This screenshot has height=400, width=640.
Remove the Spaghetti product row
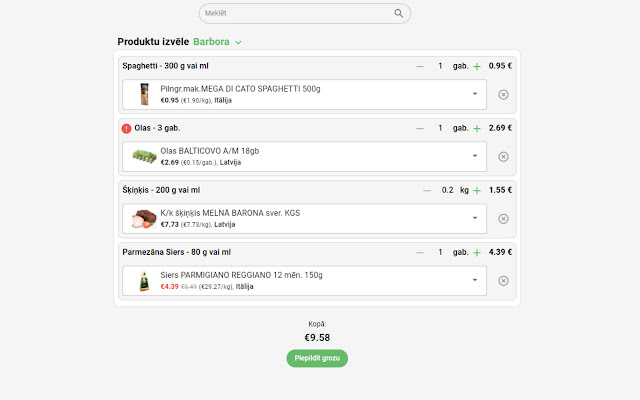coord(503,95)
